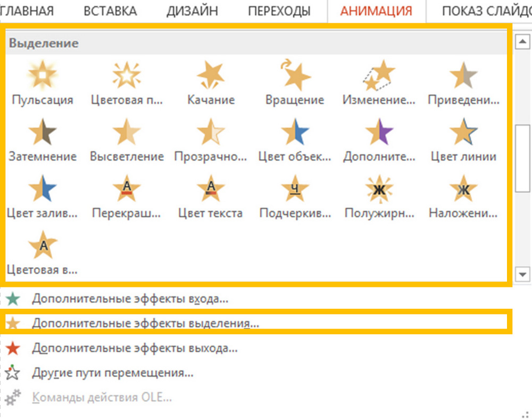This screenshot has width=532, height=420.
Task: Apply the Цветовая в... wave effect
Action: pyautogui.click(x=43, y=253)
